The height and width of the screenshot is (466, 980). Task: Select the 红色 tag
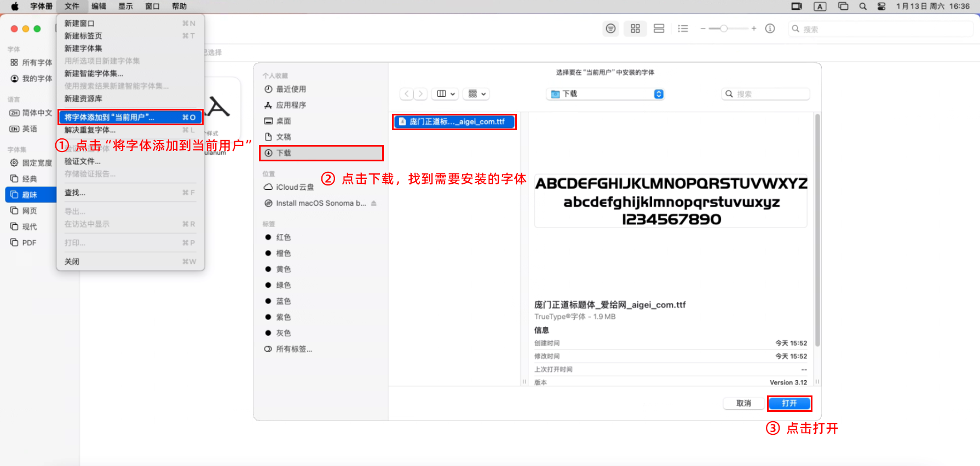321,237
